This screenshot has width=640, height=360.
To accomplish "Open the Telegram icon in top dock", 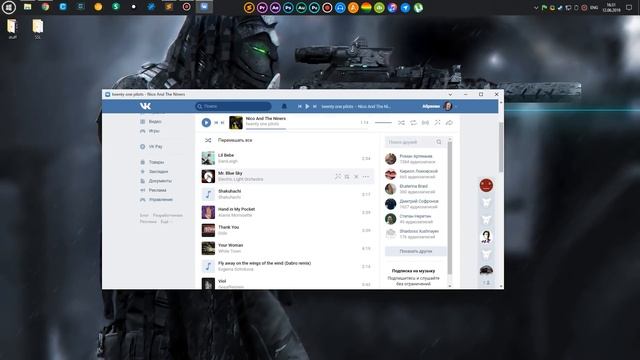I will (405, 7).
